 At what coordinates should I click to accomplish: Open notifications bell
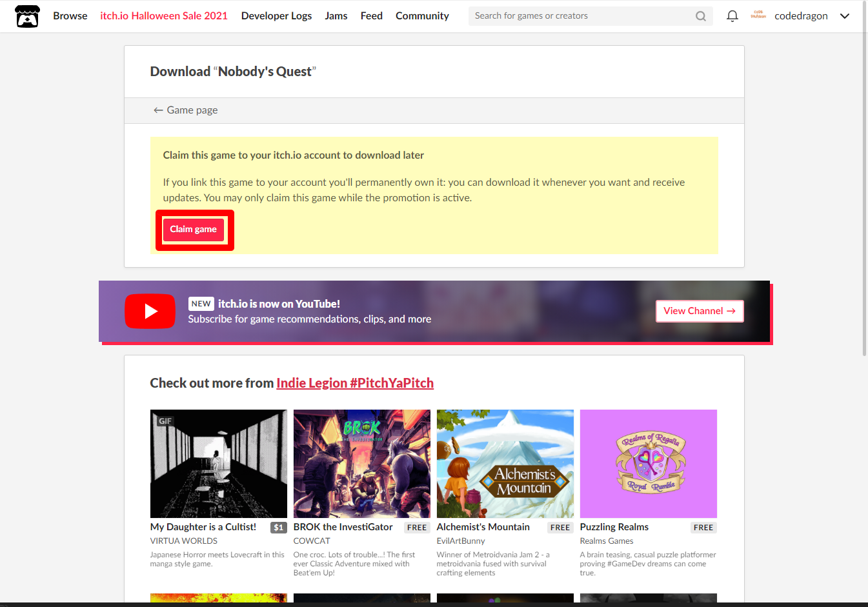732,16
